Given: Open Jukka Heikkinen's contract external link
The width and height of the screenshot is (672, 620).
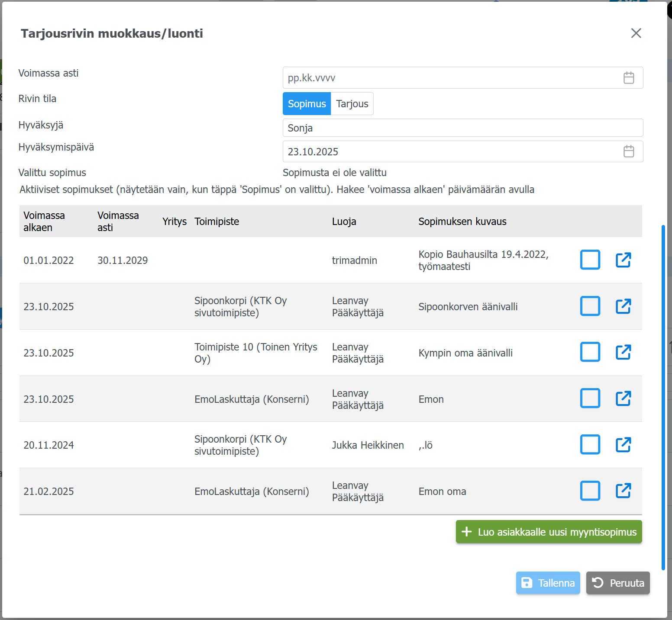Looking at the screenshot, I should (623, 445).
